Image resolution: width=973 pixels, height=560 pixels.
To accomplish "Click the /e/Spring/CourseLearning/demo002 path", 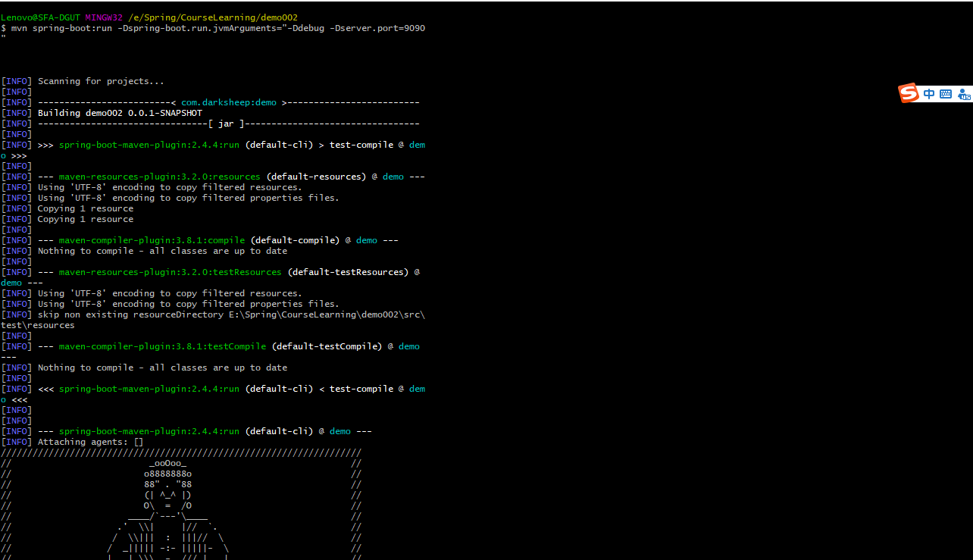I will click(213, 17).
